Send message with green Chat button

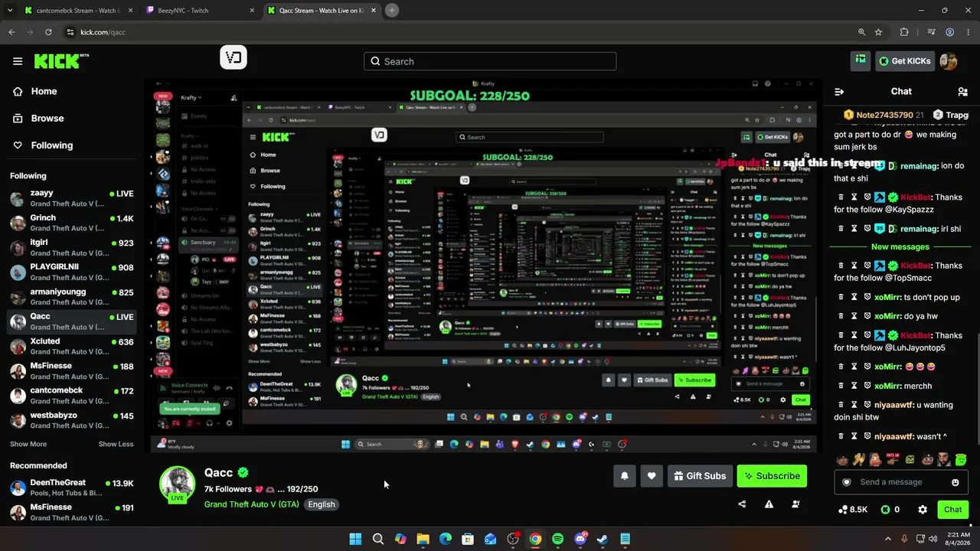point(953,510)
